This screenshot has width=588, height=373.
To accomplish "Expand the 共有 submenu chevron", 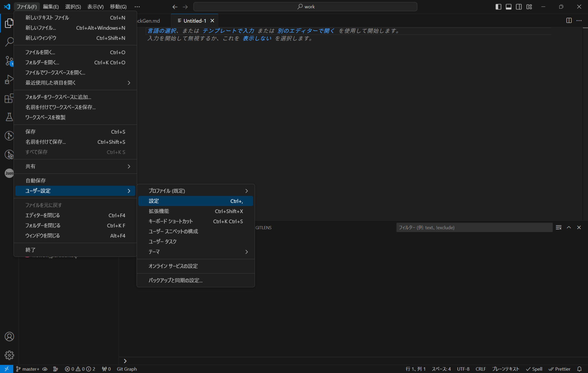I will (x=129, y=166).
